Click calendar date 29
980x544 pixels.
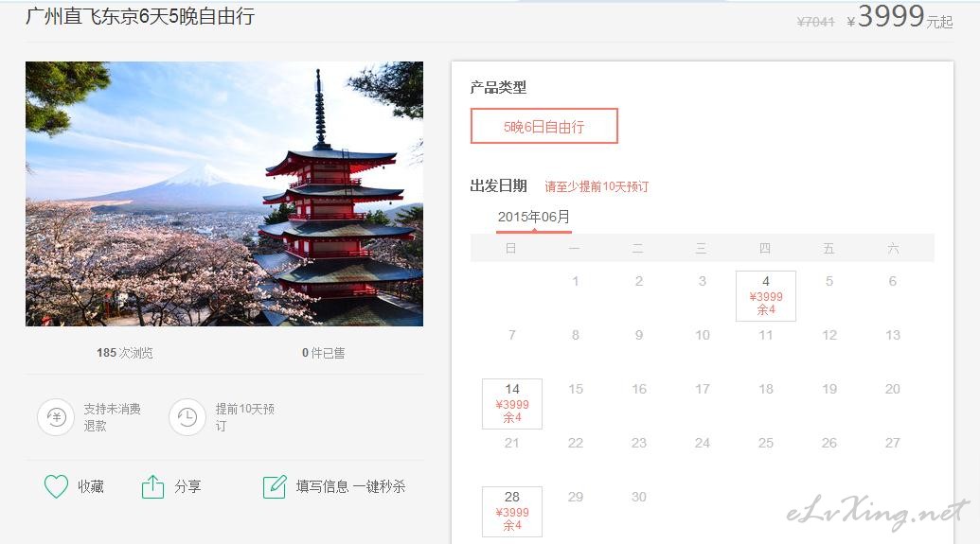click(x=576, y=497)
